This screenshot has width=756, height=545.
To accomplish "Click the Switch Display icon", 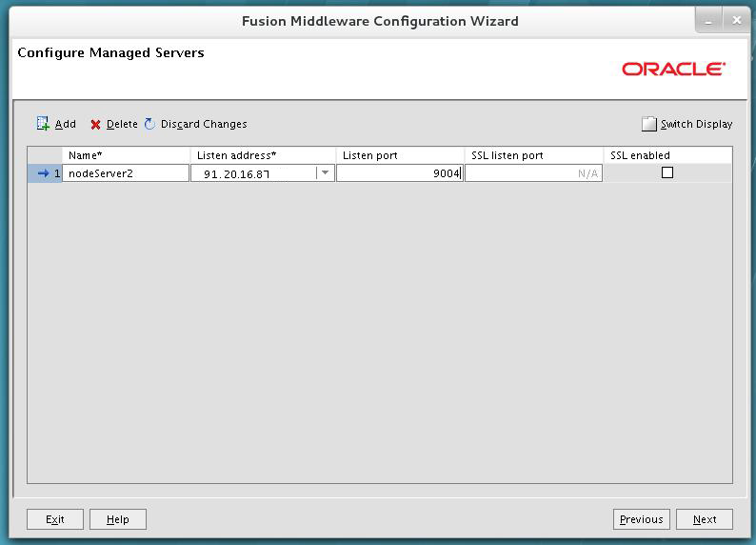I will [x=649, y=124].
